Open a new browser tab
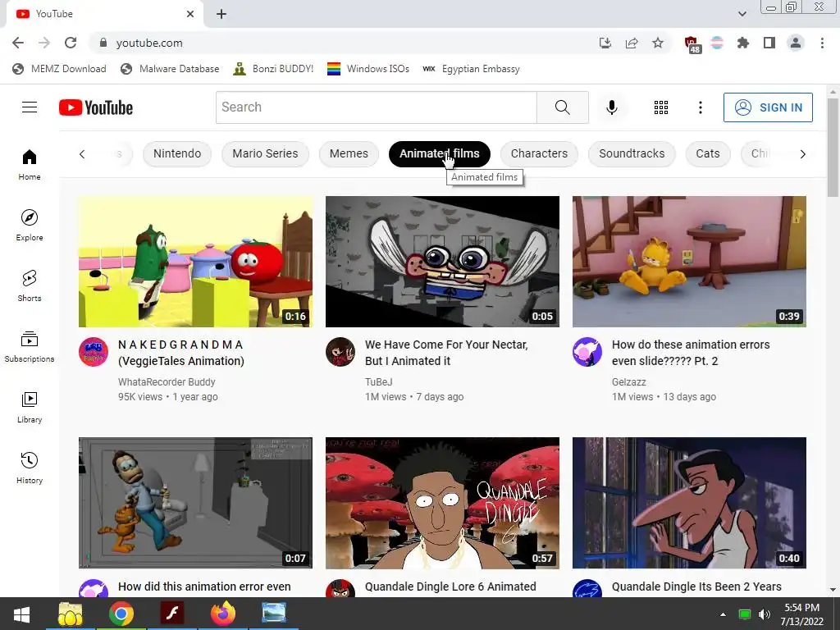Image resolution: width=840 pixels, height=630 pixels. click(x=221, y=14)
